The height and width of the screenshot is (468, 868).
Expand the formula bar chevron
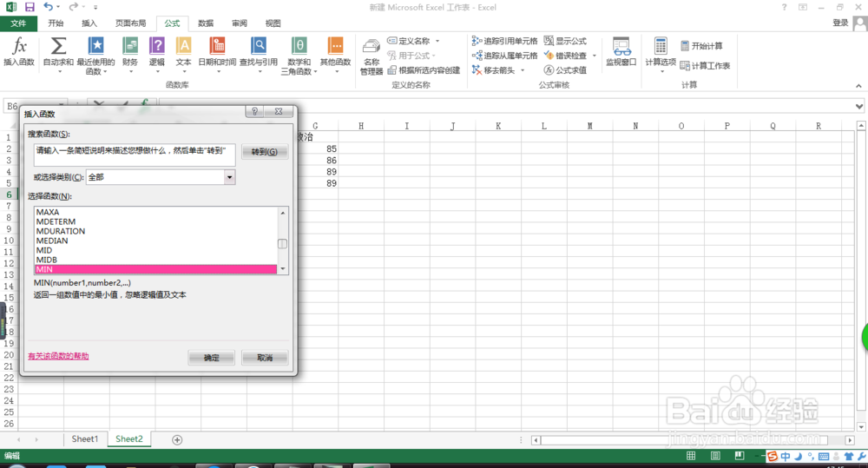point(858,106)
